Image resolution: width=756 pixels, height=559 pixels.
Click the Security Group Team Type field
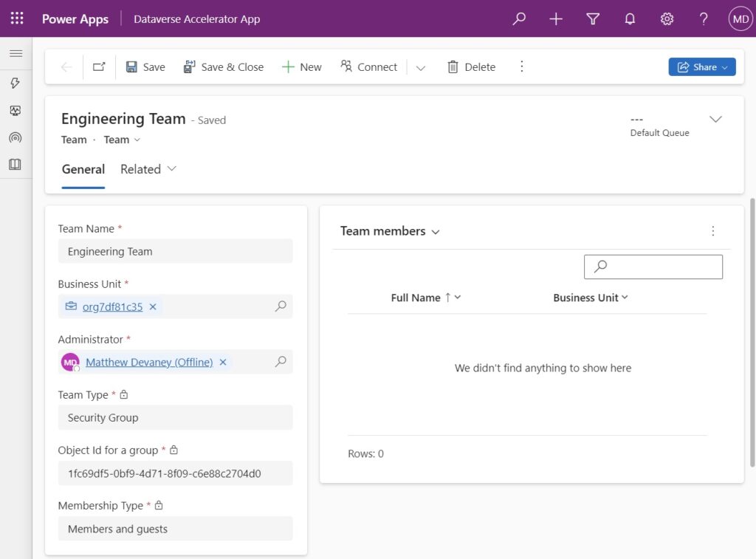176,418
